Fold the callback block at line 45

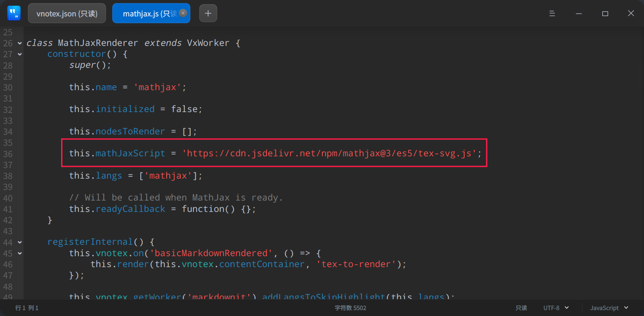coord(19,253)
